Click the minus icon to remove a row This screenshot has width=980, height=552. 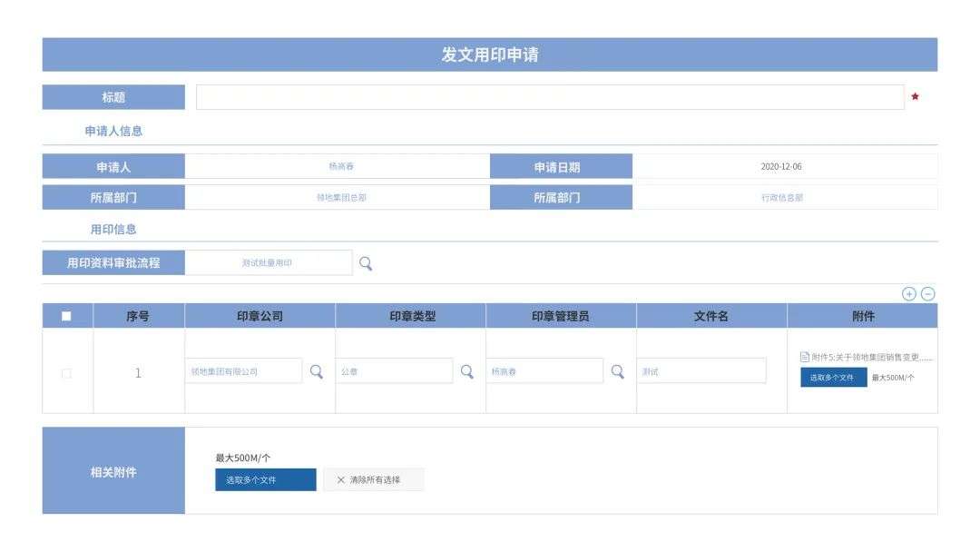[x=926, y=294]
